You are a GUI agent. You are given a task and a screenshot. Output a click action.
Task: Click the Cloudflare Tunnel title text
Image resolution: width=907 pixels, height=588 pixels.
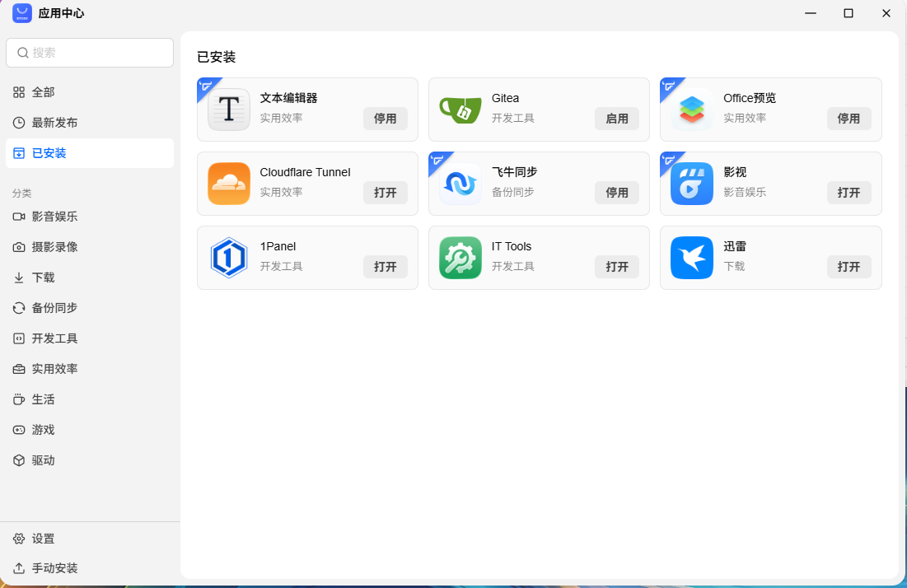click(305, 172)
